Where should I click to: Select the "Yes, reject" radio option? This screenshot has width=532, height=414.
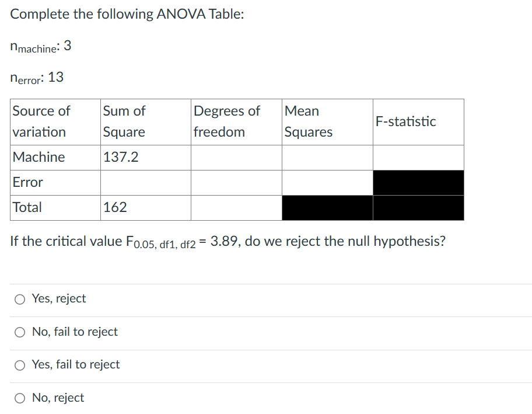[x=20, y=299]
